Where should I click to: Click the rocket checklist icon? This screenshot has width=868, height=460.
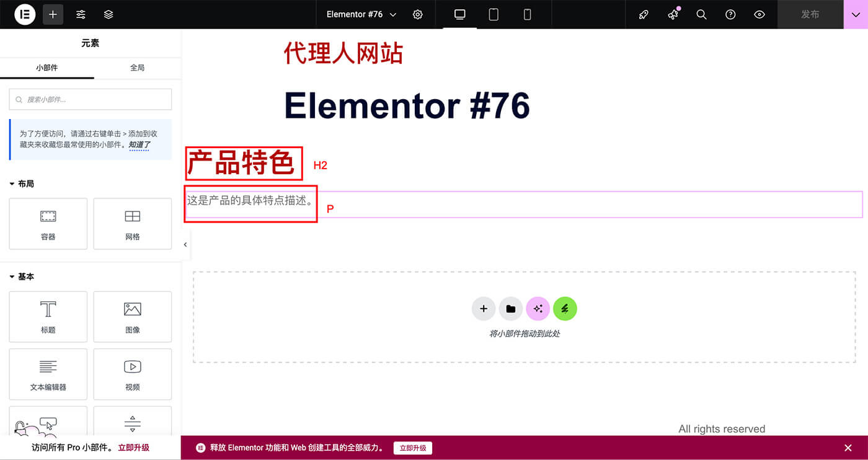(644, 14)
